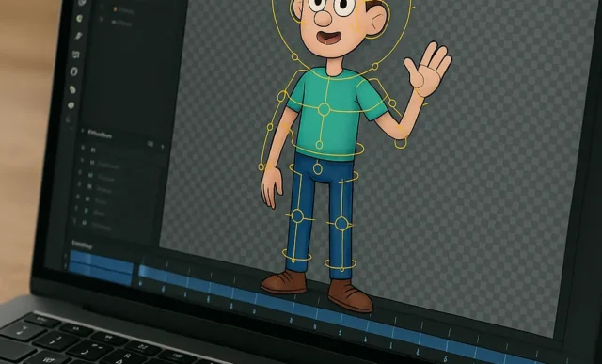Select knee joint on lowered-arm side leg
This screenshot has height=364, width=602.
(297, 216)
